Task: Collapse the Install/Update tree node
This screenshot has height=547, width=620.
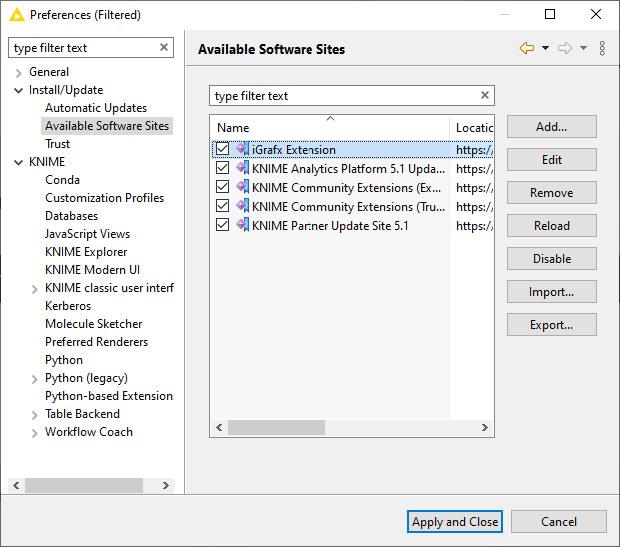Action: click(x=18, y=90)
